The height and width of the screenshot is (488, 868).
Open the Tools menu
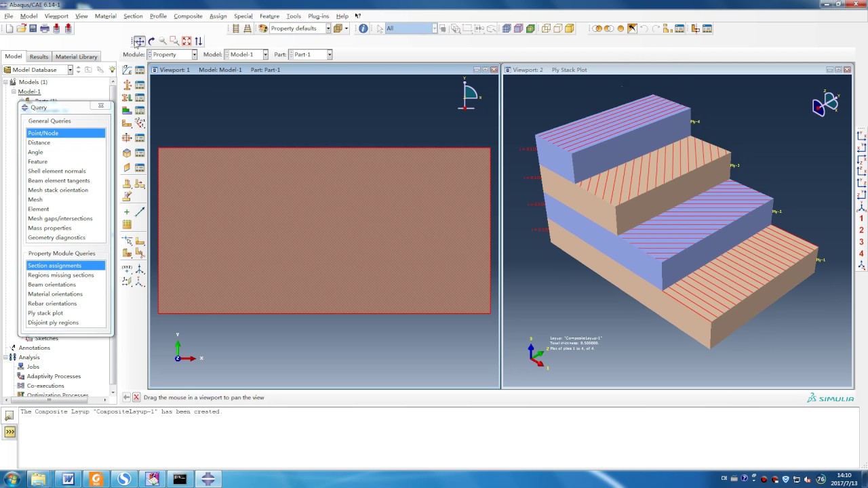(x=294, y=16)
